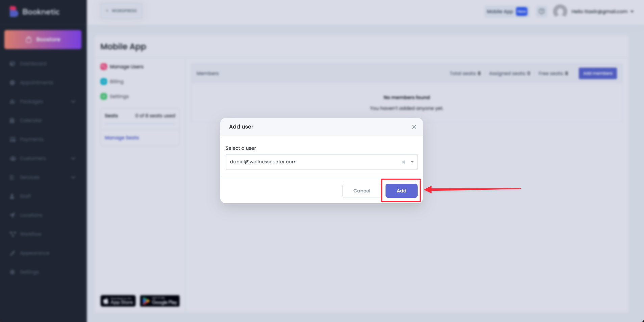
Task: Expand the Services sidebar submenu
Action: [73, 177]
